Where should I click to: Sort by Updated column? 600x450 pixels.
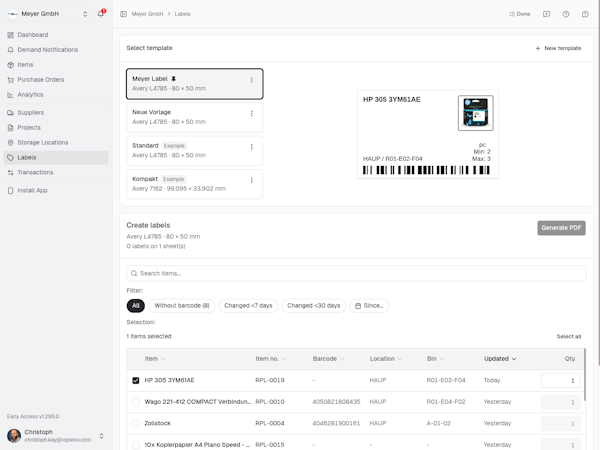click(x=500, y=359)
